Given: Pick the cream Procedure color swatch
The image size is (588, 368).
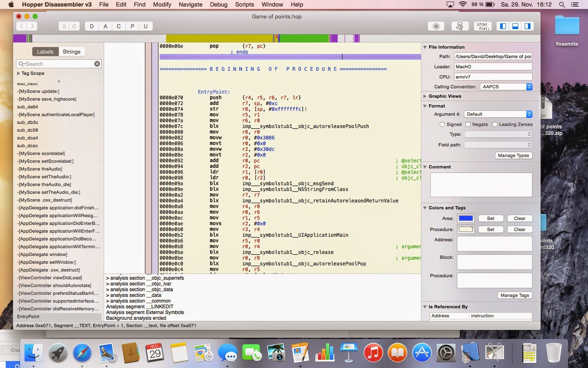Looking at the screenshot, I should tap(465, 229).
